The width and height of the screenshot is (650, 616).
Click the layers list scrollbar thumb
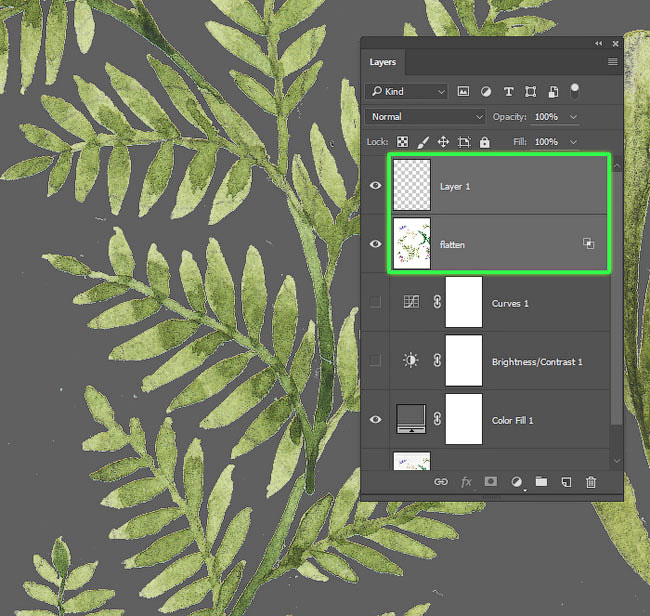(617, 298)
